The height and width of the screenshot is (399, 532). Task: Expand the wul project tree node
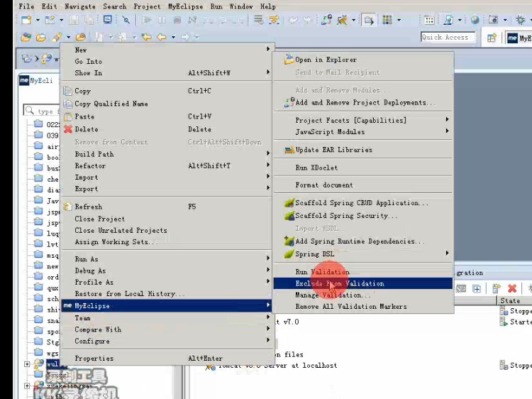27,364
